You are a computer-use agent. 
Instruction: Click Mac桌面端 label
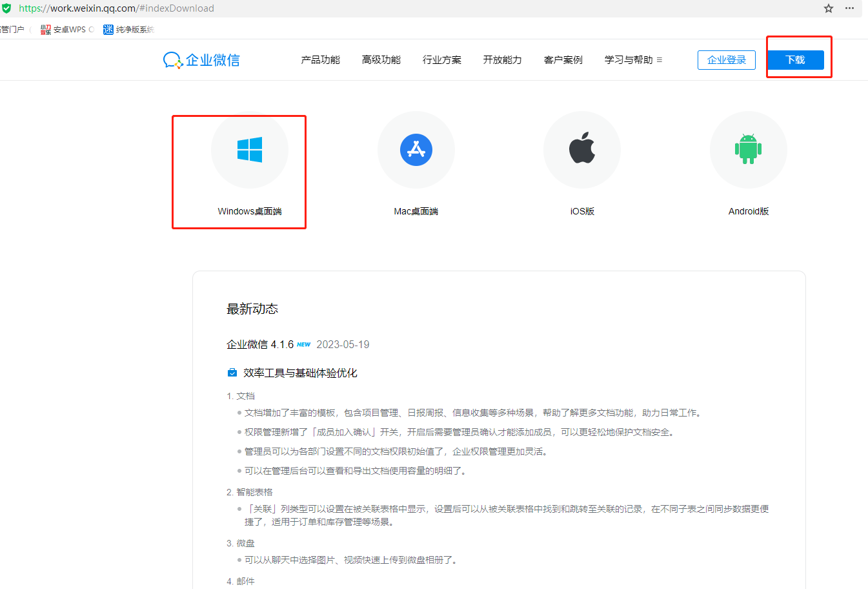[x=416, y=211]
